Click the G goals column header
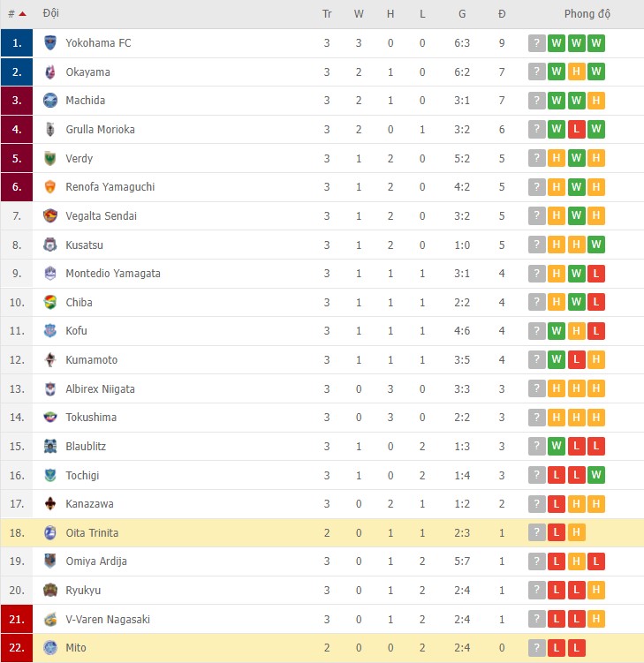 coord(462,14)
